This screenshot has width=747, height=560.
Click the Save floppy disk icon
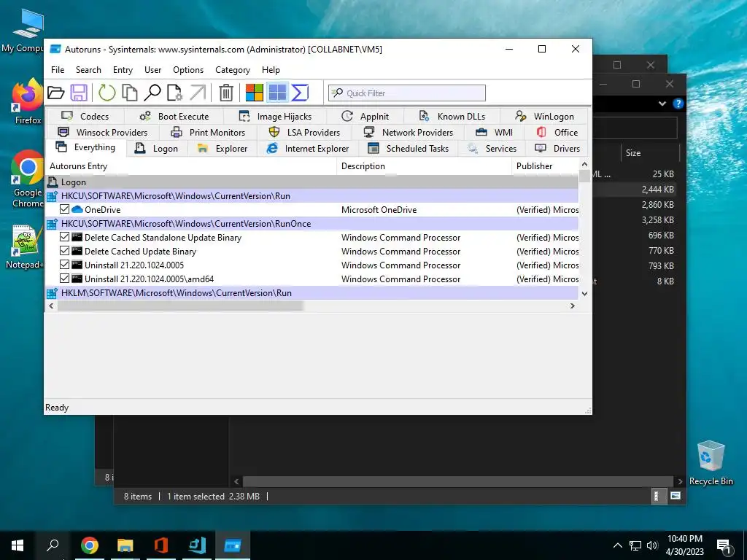tap(79, 93)
